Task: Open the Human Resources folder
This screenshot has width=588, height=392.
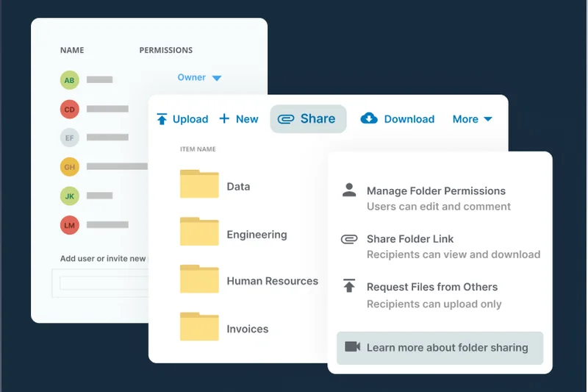Action: tap(272, 281)
